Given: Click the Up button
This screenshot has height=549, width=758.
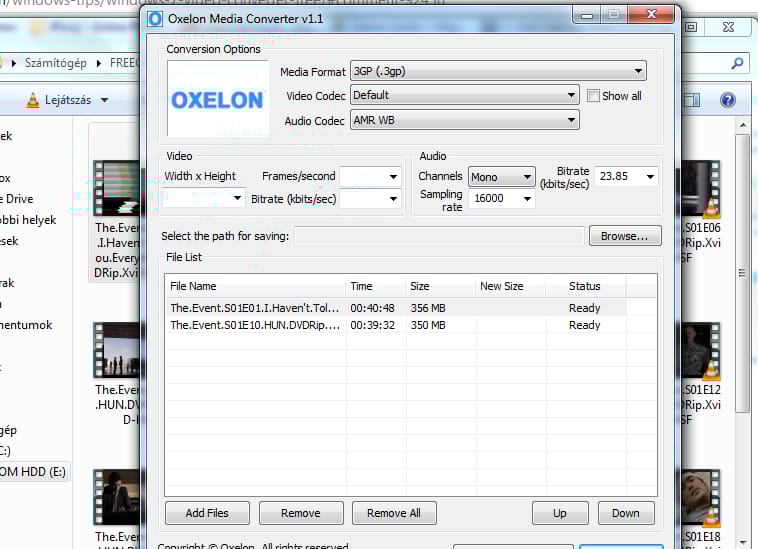Looking at the screenshot, I should (560, 513).
